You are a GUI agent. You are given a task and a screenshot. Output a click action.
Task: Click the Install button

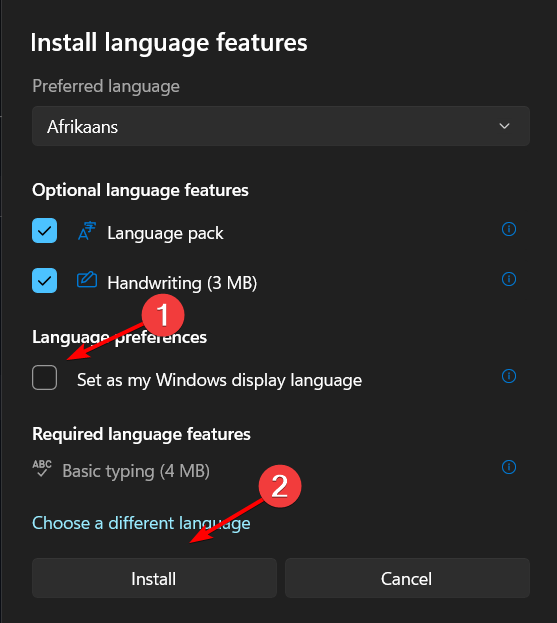tap(154, 578)
